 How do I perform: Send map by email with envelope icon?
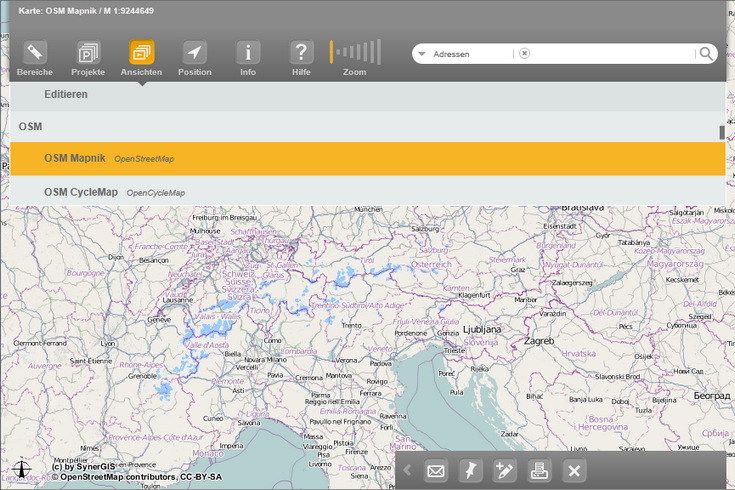coord(436,470)
